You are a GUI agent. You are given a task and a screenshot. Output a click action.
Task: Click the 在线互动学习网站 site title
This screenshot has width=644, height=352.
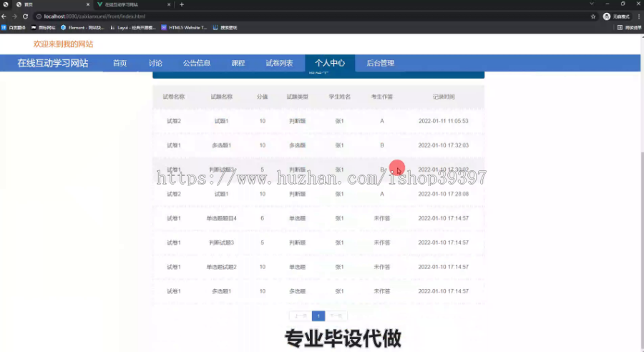(x=52, y=63)
